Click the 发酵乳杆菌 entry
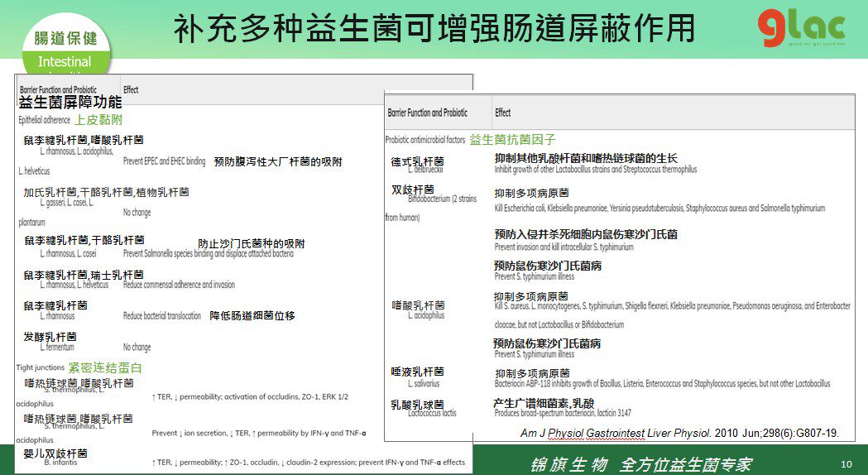Image resolution: width=868 pixels, height=475 pixels. coord(50,337)
